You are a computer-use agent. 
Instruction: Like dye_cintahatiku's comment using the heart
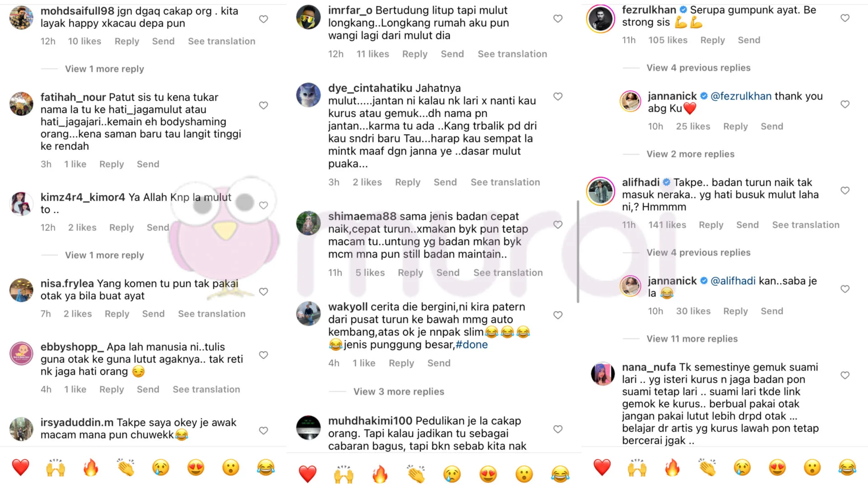(x=558, y=96)
